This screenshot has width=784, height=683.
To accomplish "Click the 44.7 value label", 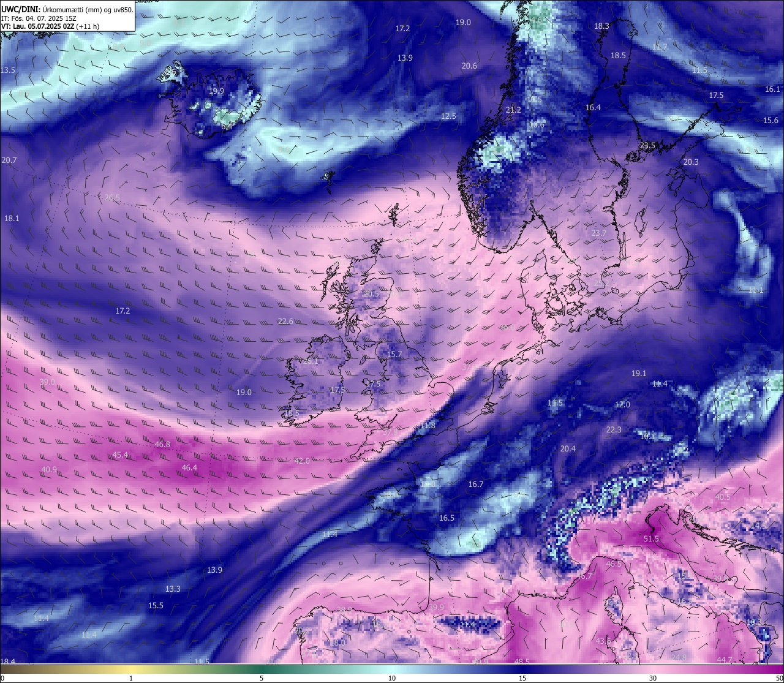I will point(725,659).
